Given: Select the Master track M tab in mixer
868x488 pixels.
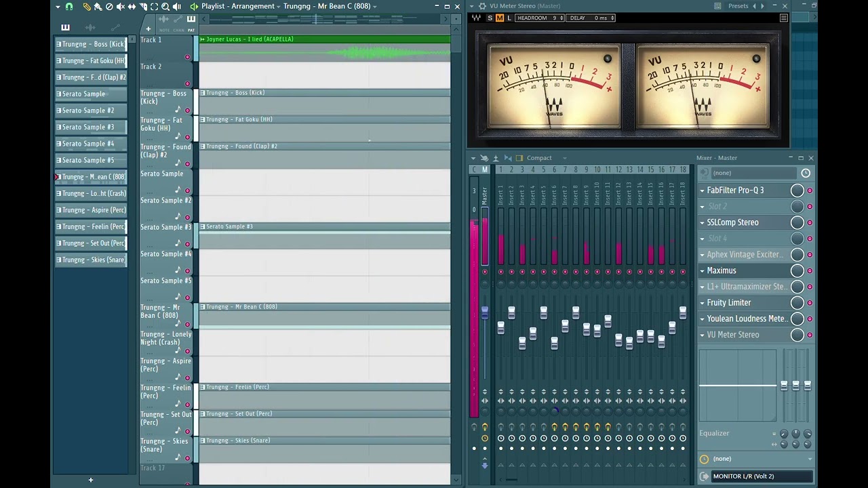Looking at the screenshot, I should 485,170.
